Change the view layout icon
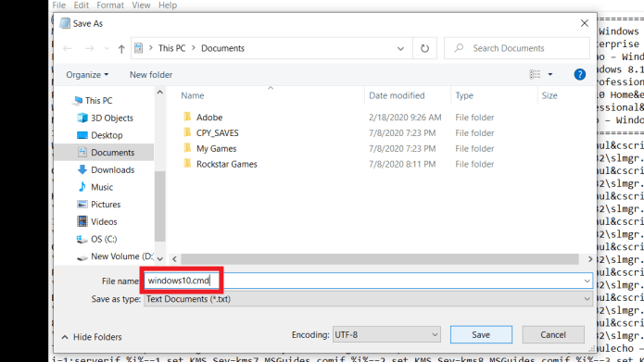This screenshot has width=644, height=362. (x=535, y=74)
